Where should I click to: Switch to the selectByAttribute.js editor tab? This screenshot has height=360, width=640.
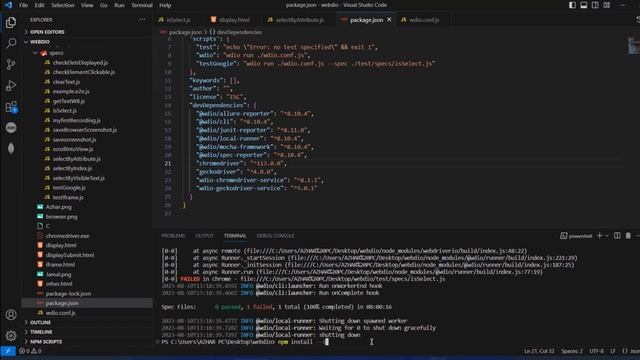click(x=299, y=20)
